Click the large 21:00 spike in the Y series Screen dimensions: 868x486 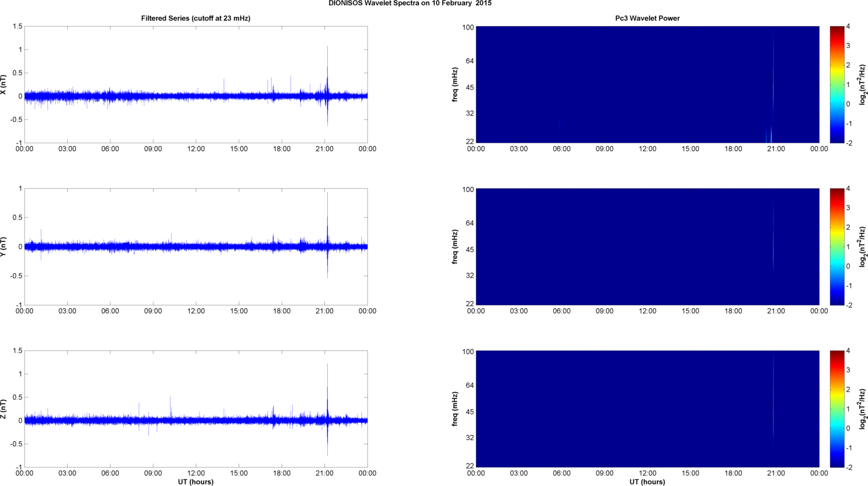[x=327, y=235]
